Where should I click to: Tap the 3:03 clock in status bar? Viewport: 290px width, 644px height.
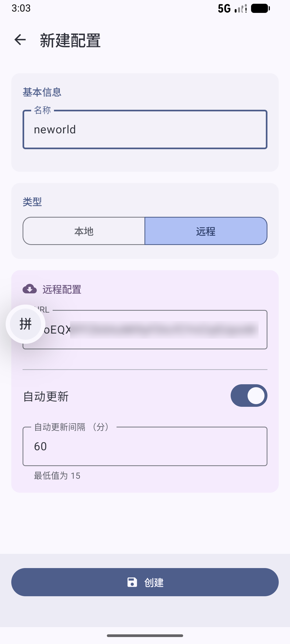coord(21,8)
